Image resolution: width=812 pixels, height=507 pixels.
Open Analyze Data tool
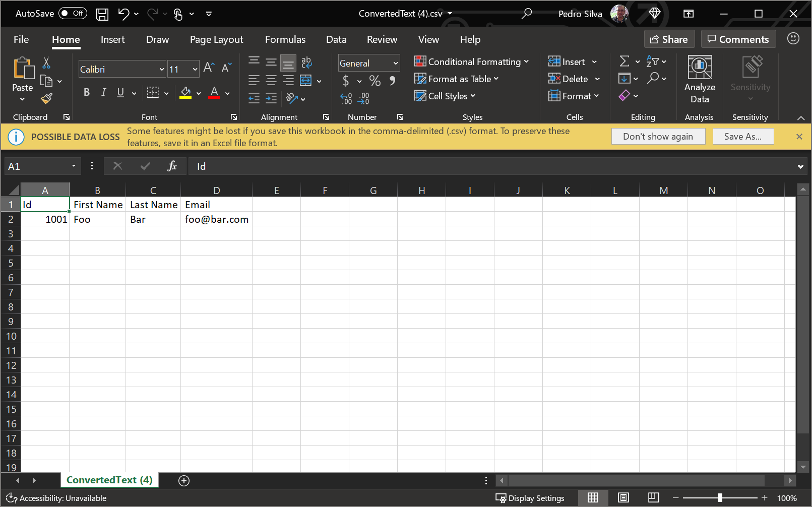point(700,80)
